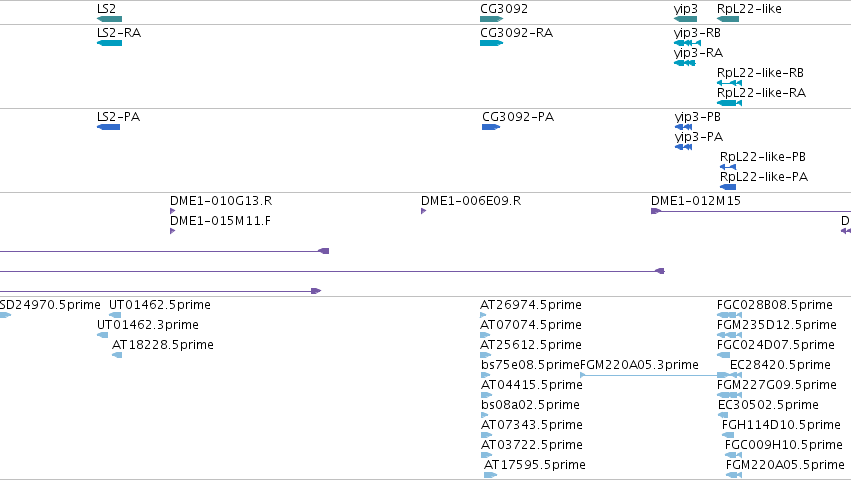This screenshot has height=480, width=851.
Task: Select the LS2-PA protein feature bar
Action: [108, 127]
